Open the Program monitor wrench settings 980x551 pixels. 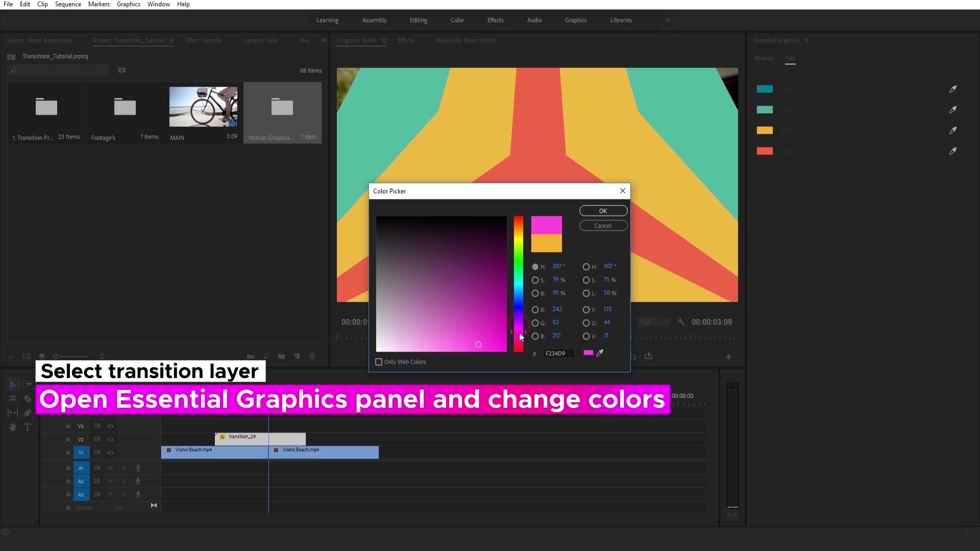click(x=680, y=322)
